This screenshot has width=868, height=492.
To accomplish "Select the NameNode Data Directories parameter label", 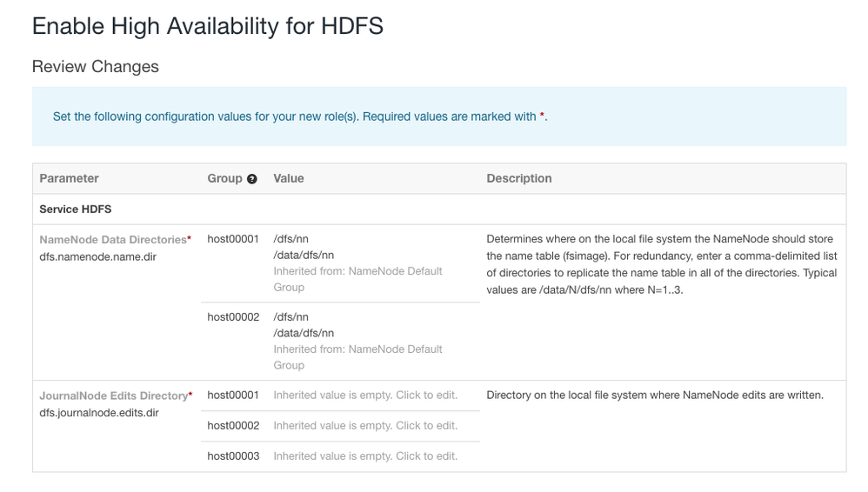I will coord(113,239).
